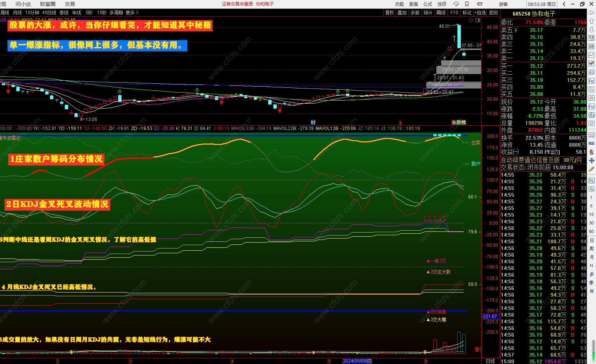This screenshot has height=364, width=596.
Task: Select the candlestick chart sidebar icon
Action: pyautogui.click(x=592, y=64)
